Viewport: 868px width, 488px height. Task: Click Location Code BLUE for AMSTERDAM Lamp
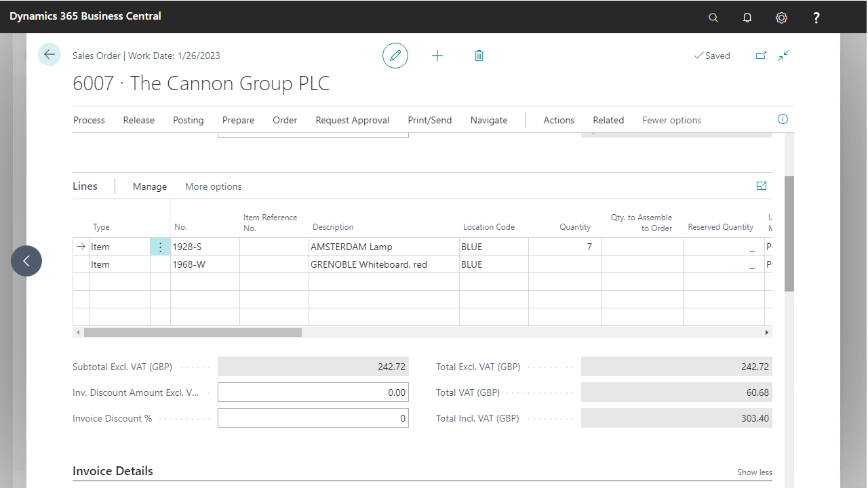coord(494,247)
